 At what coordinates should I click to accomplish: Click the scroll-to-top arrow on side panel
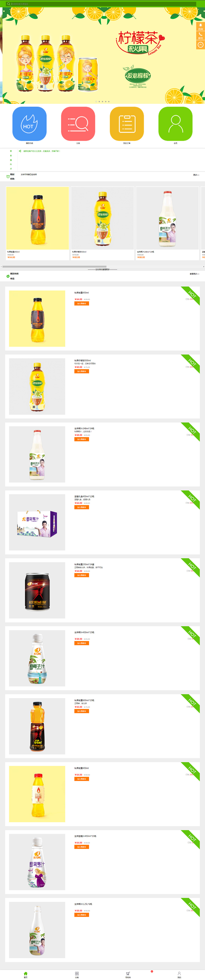[x=200, y=45]
